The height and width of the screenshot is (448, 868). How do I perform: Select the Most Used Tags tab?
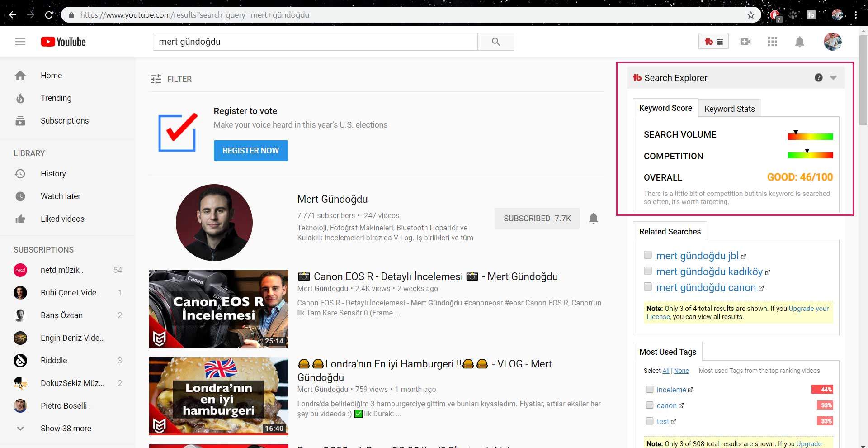(667, 352)
